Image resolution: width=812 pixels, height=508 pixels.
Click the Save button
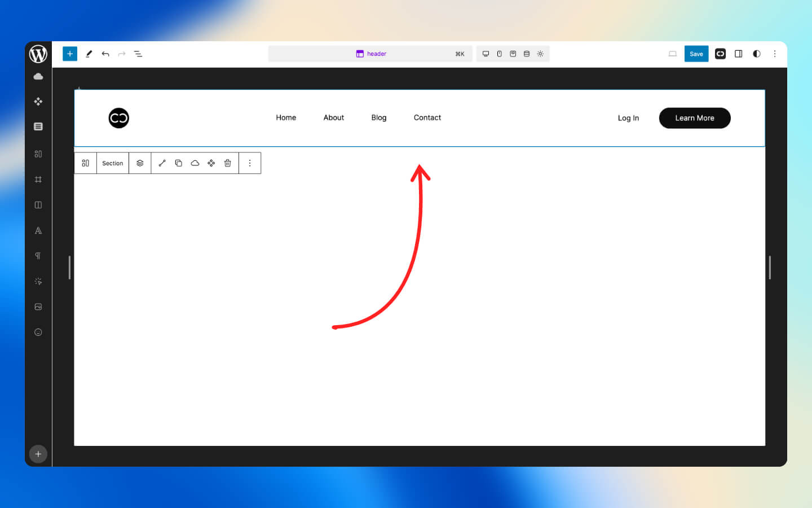click(x=696, y=54)
